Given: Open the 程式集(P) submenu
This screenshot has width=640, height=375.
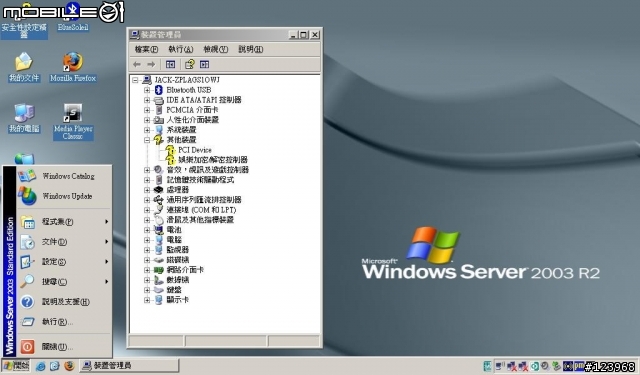Looking at the screenshot, I should [64, 222].
